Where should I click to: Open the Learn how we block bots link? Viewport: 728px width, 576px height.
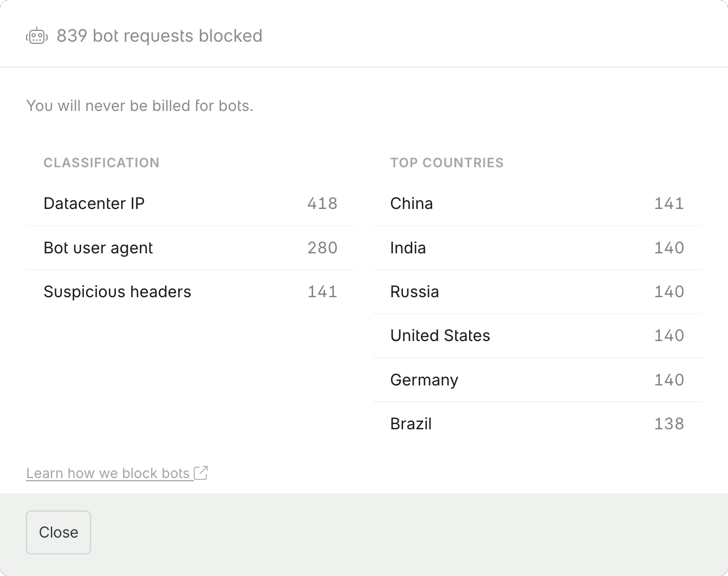click(108, 473)
